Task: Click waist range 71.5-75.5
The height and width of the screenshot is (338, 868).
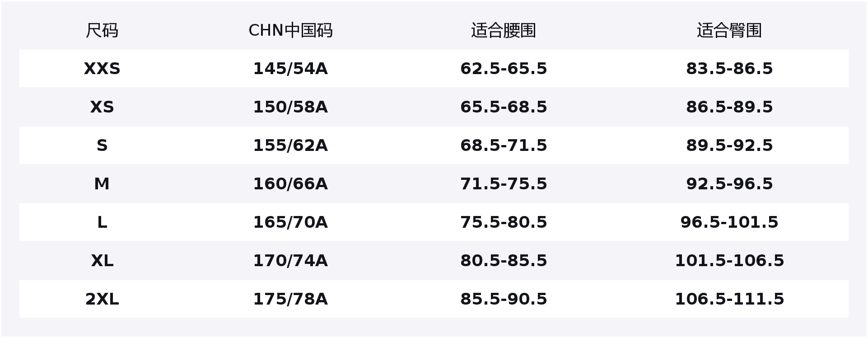Action: (x=504, y=184)
